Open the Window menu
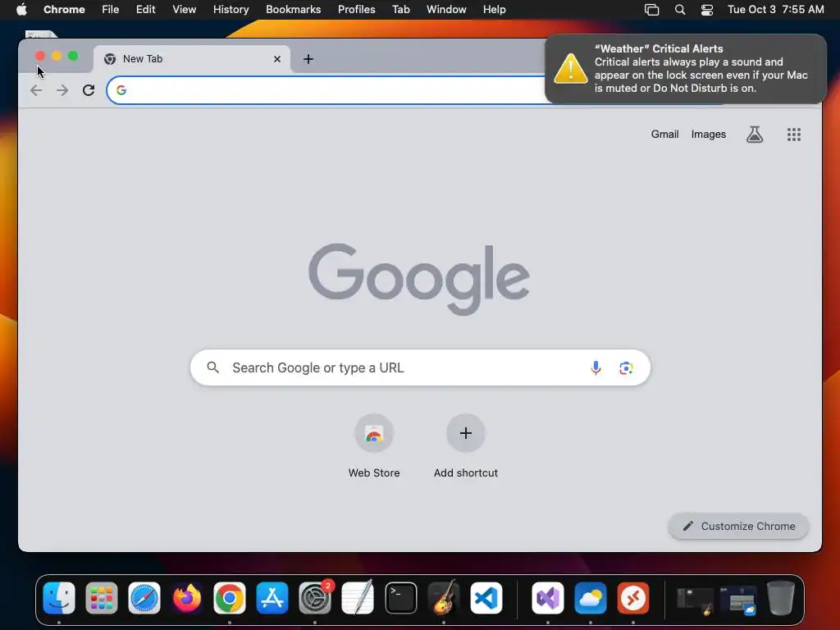 pos(446,10)
